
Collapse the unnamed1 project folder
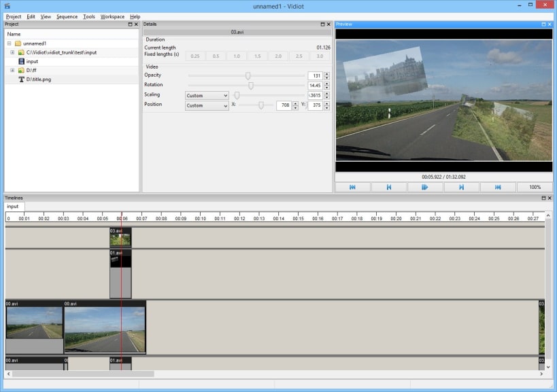click(x=9, y=43)
